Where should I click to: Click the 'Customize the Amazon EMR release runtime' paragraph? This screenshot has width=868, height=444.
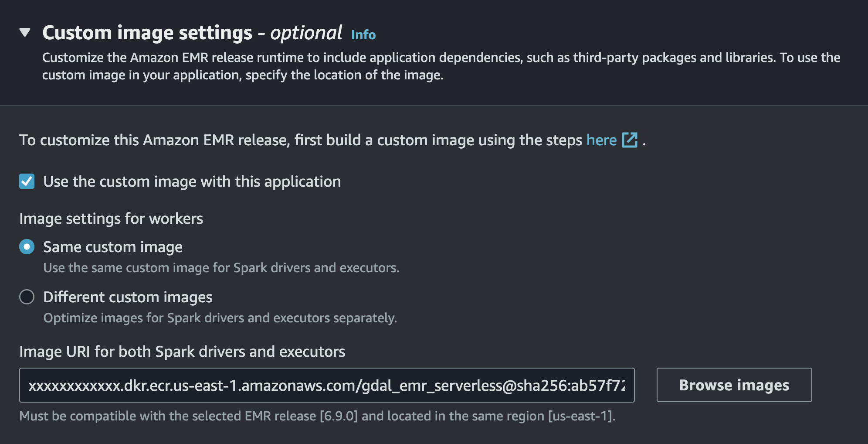point(440,66)
